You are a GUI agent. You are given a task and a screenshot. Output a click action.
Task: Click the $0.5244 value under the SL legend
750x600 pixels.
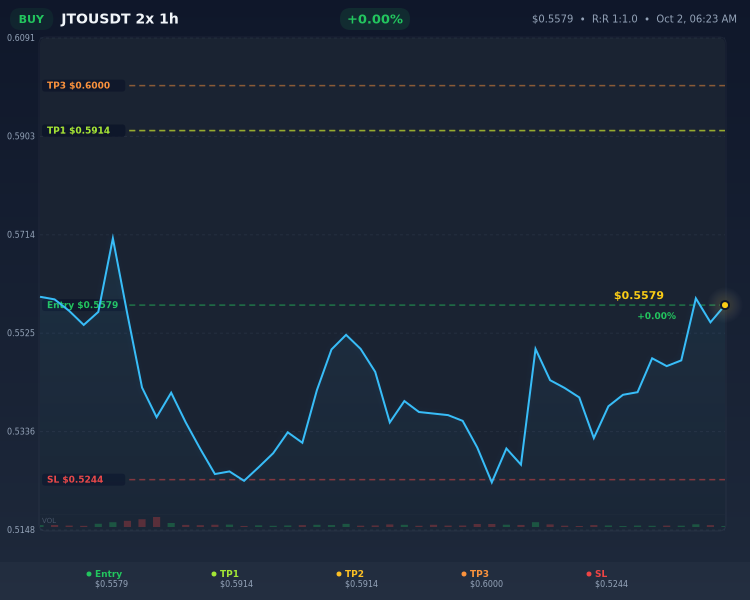tap(611, 584)
